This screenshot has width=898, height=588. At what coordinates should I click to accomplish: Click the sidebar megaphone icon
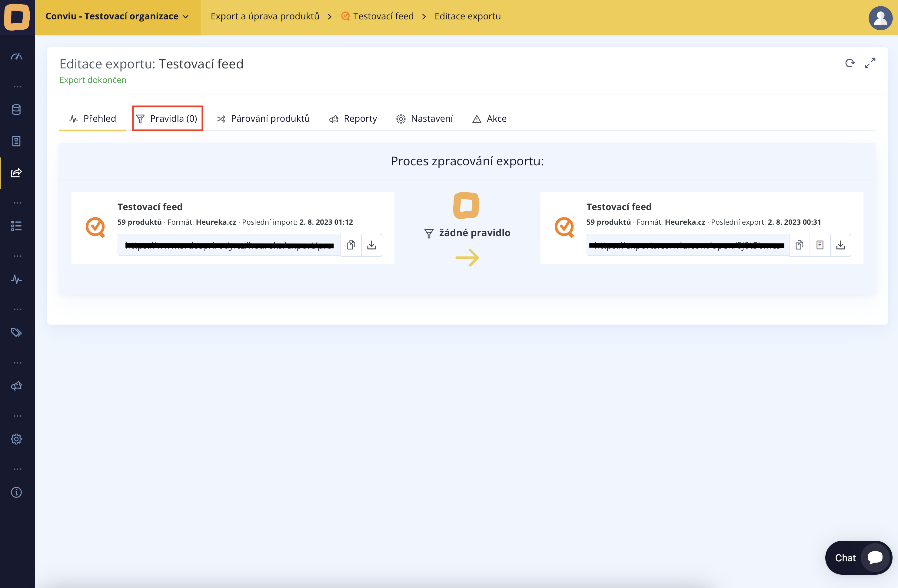coord(16,385)
